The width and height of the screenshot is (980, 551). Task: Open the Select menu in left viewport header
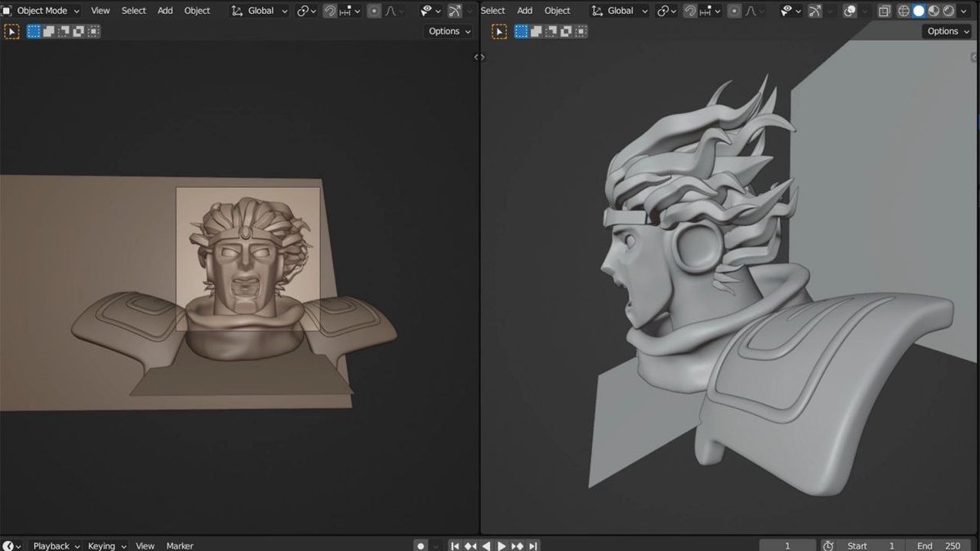pyautogui.click(x=134, y=11)
